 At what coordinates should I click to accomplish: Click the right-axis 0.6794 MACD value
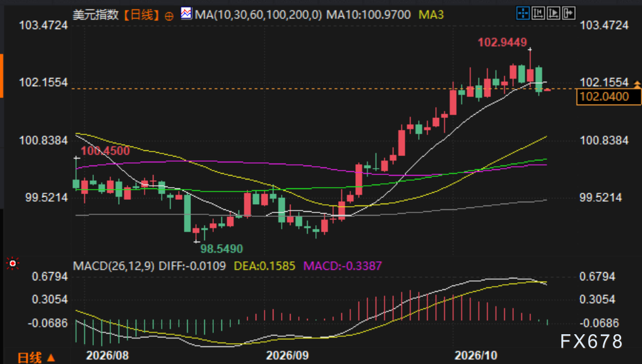click(x=598, y=276)
